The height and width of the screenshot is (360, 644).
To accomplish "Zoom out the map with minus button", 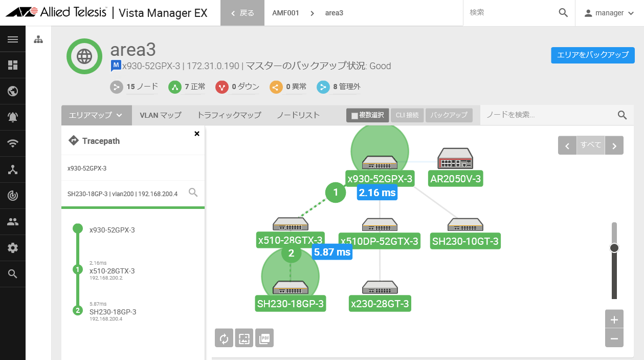I will (614, 338).
